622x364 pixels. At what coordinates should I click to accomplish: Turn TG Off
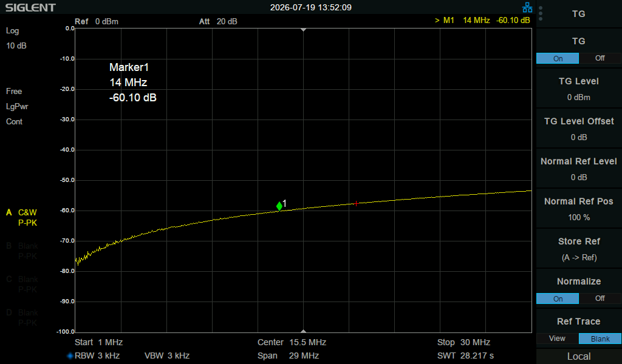600,58
